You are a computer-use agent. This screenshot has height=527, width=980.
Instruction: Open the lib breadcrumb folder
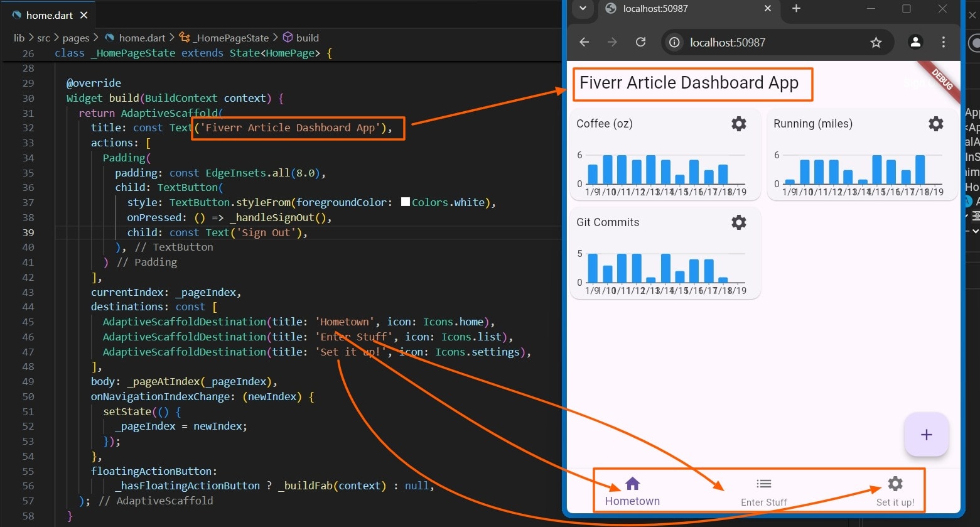coord(19,38)
